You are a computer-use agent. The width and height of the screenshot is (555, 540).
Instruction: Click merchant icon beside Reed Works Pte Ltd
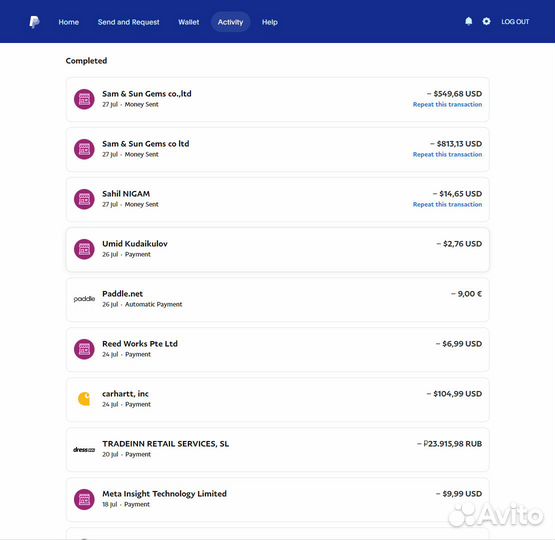(84, 349)
